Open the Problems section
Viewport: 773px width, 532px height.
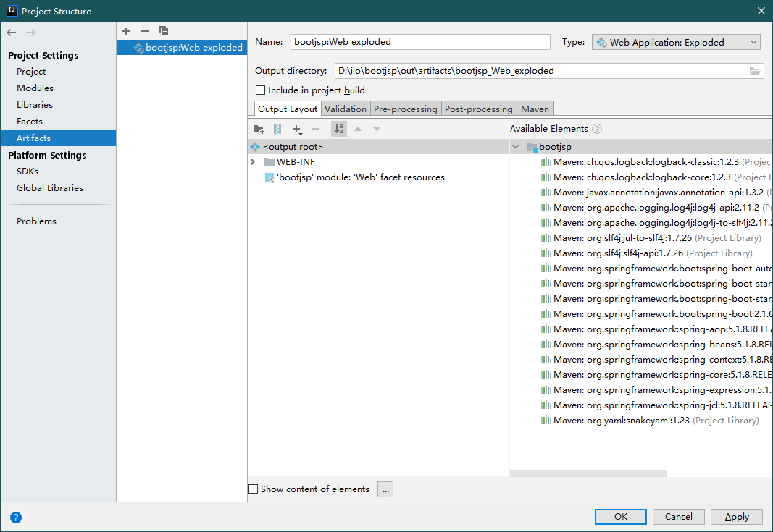point(36,221)
